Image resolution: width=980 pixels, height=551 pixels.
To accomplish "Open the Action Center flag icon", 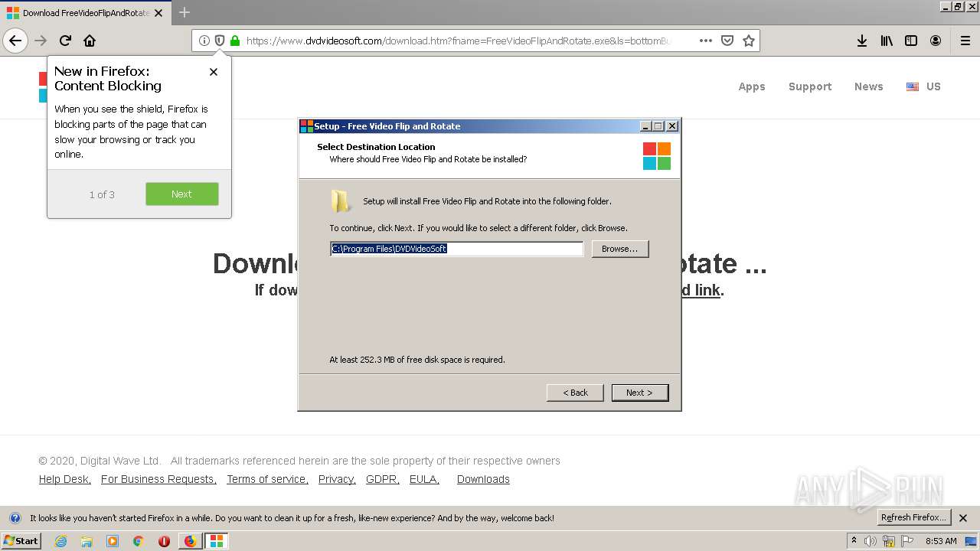I will [907, 541].
